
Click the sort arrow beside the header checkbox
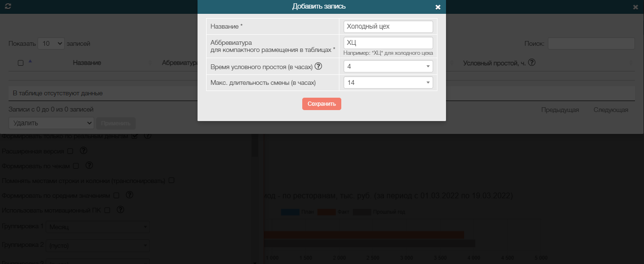30,61
